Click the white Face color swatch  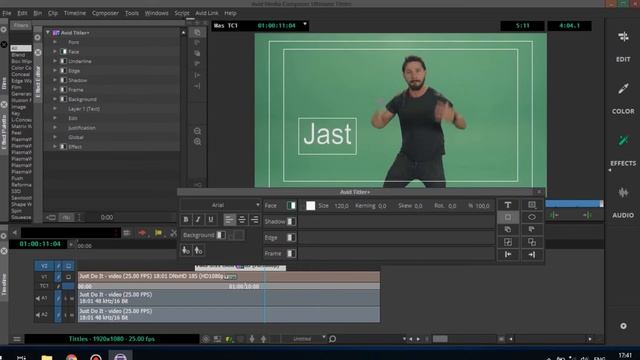[311, 206]
